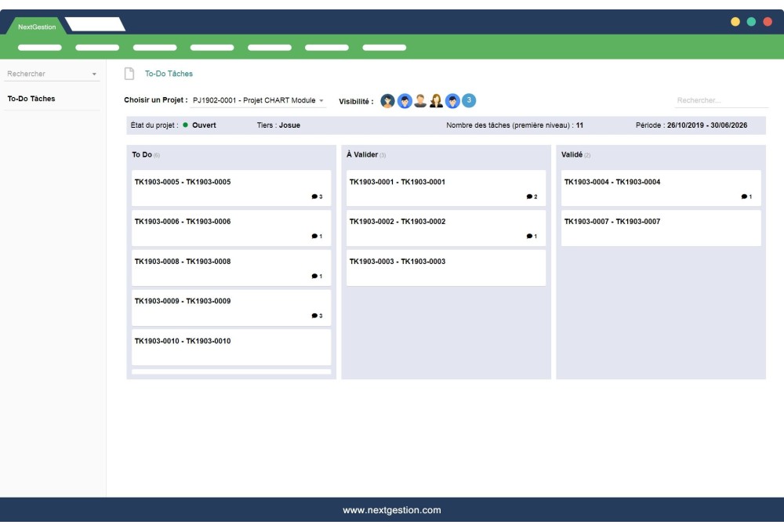Click the first green navigation bar item
784x532 pixels.
click(x=40, y=46)
